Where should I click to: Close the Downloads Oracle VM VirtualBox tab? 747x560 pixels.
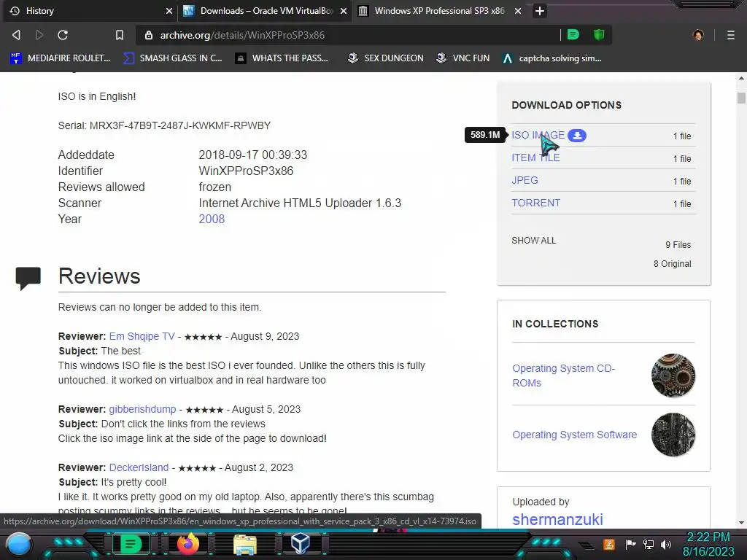coord(344,10)
